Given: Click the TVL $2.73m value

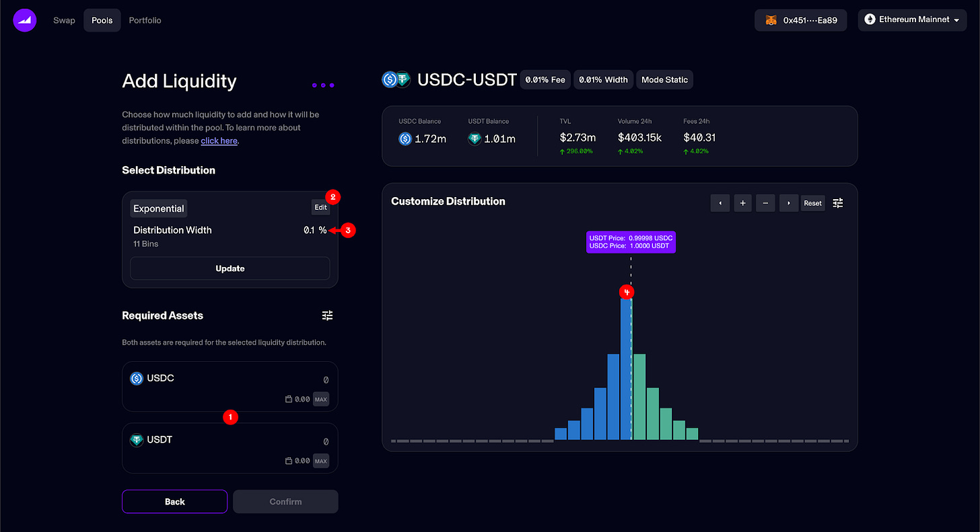Looking at the screenshot, I should pyautogui.click(x=577, y=137).
